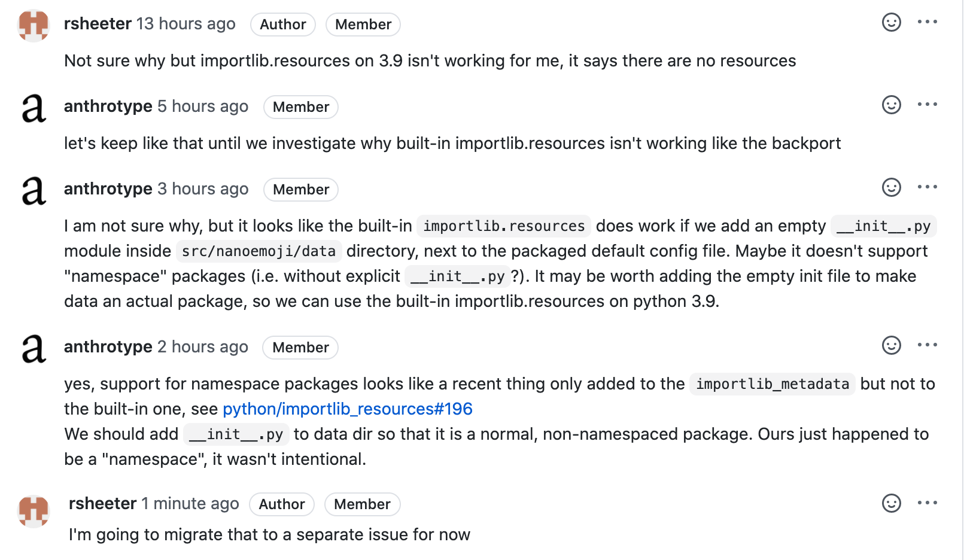Click rsheeter's avatar on the top comment

pyautogui.click(x=33, y=26)
